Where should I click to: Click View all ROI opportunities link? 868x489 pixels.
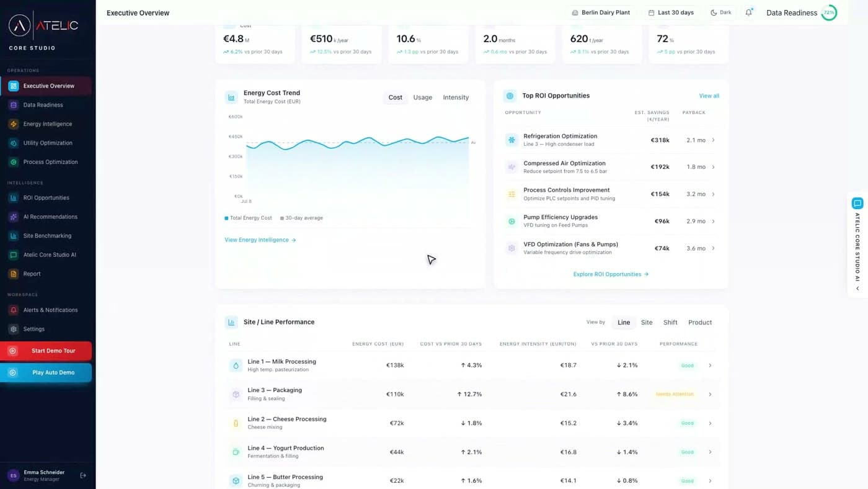pos(709,96)
